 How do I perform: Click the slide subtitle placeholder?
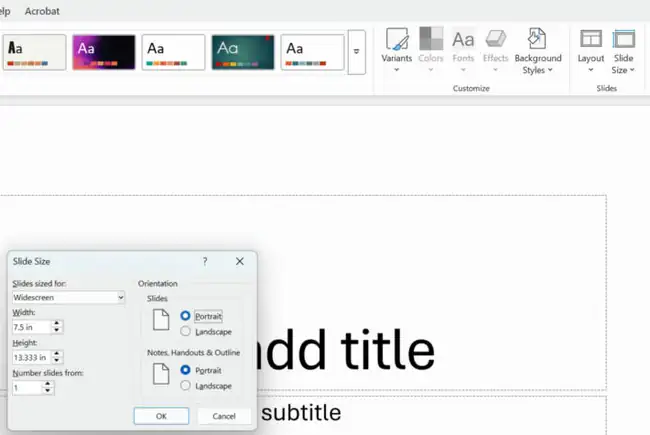301,413
